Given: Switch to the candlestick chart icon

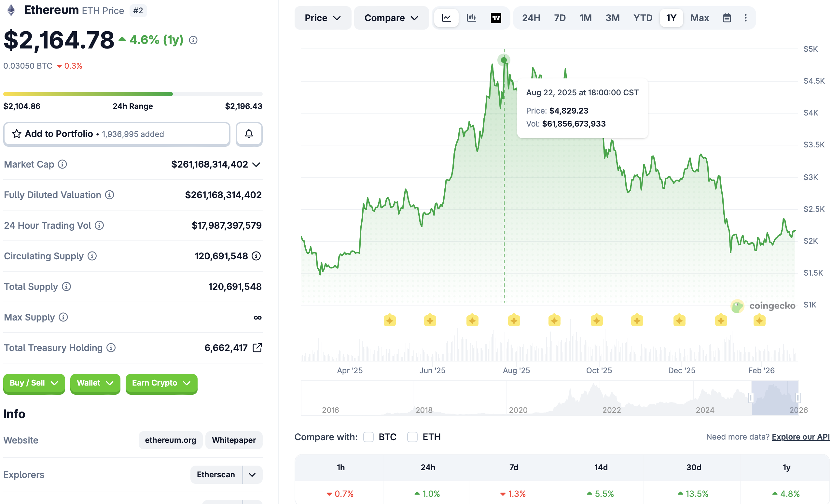Looking at the screenshot, I should [471, 18].
